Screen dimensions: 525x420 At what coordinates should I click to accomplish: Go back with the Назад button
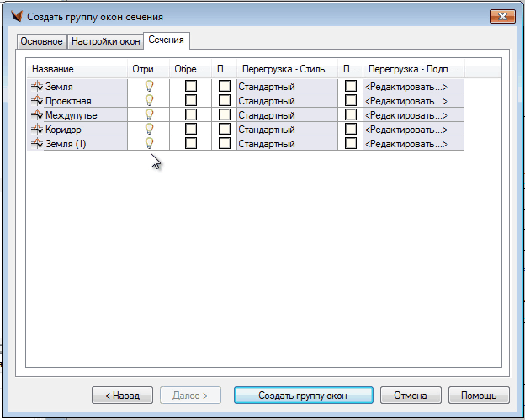(x=122, y=395)
